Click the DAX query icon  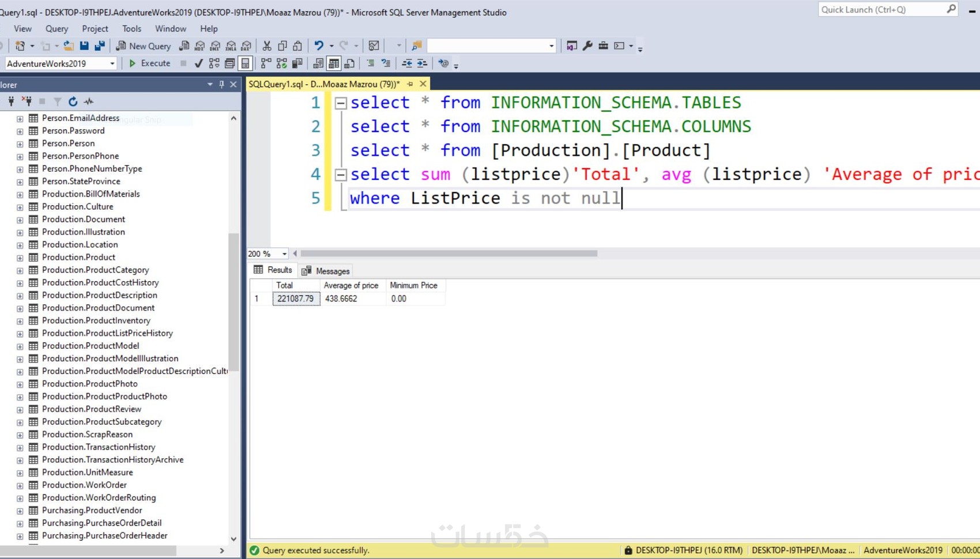(x=246, y=46)
